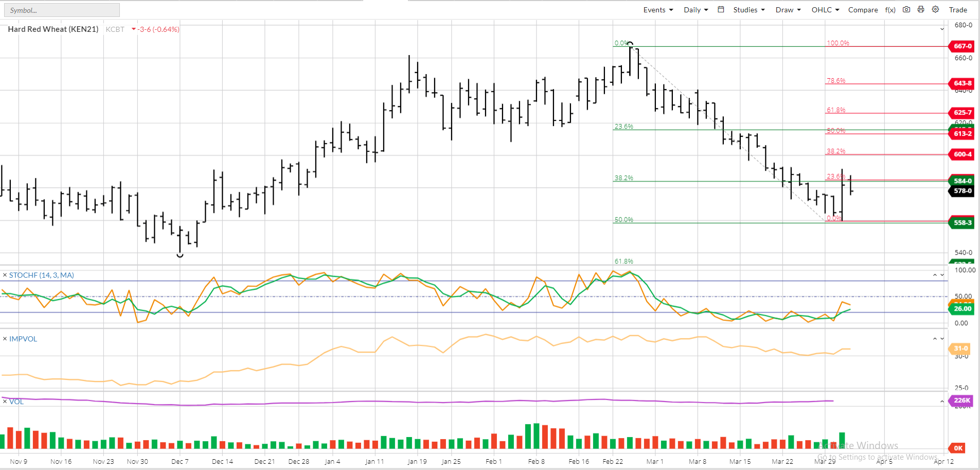Open the calendar date range picker

(x=721, y=9)
